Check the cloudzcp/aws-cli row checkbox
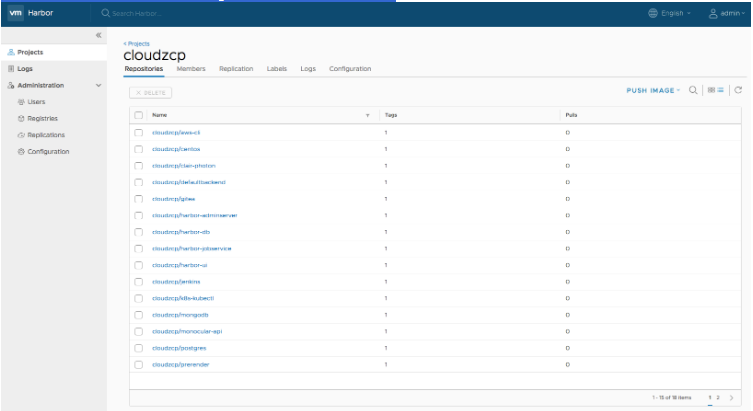The height and width of the screenshot is (411, 753). [x=139, y=133]
